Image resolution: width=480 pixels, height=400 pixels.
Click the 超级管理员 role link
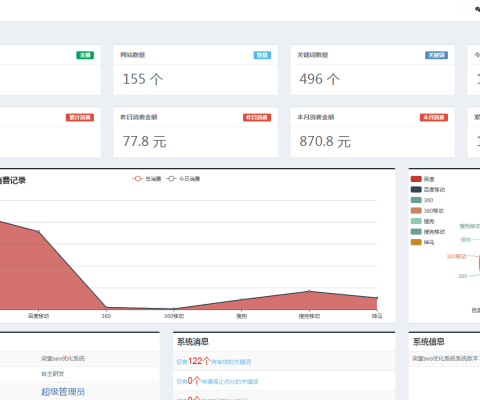point(63,392)
